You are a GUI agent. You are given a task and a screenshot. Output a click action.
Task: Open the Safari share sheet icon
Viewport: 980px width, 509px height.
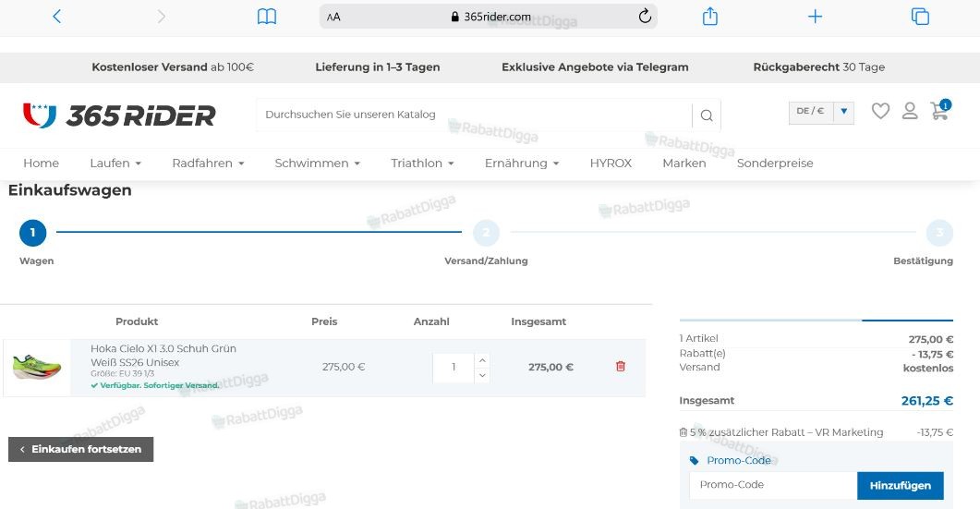710,17
